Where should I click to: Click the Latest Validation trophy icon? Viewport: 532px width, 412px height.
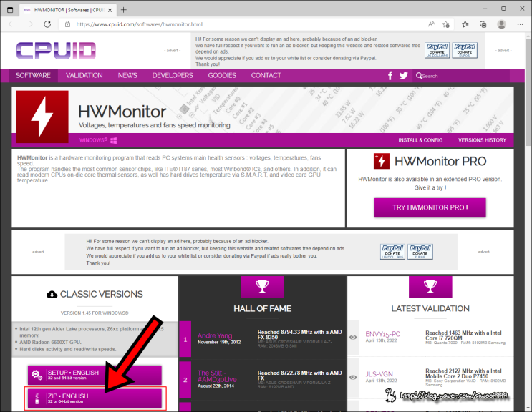(430, 287)
